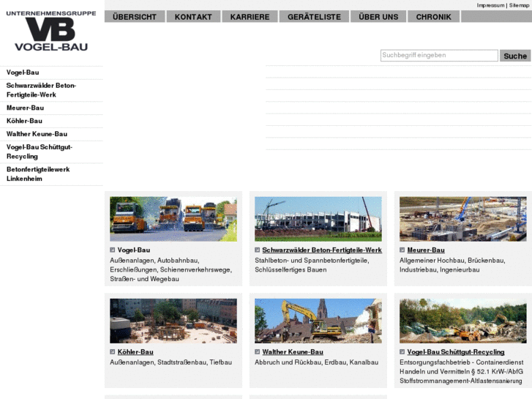The width and height of the screenshot is (532, 399).
Task: Click text 'Entsorgungsfachbetrieb - Containerdienst'
Action: point(462,362)
